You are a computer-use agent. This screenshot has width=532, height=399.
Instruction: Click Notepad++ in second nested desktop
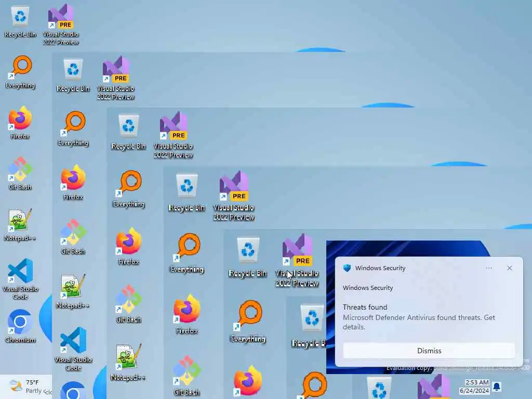(x=73, y=291)
